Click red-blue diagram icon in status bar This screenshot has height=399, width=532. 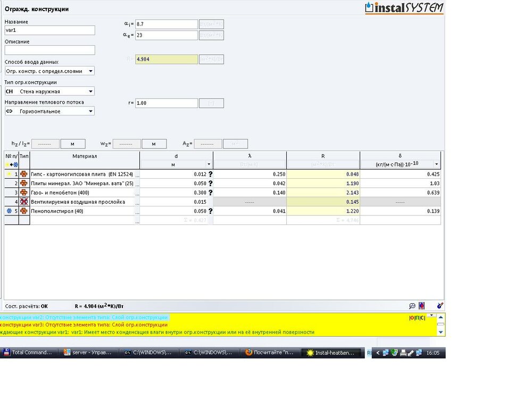click(x=421, y=306)
